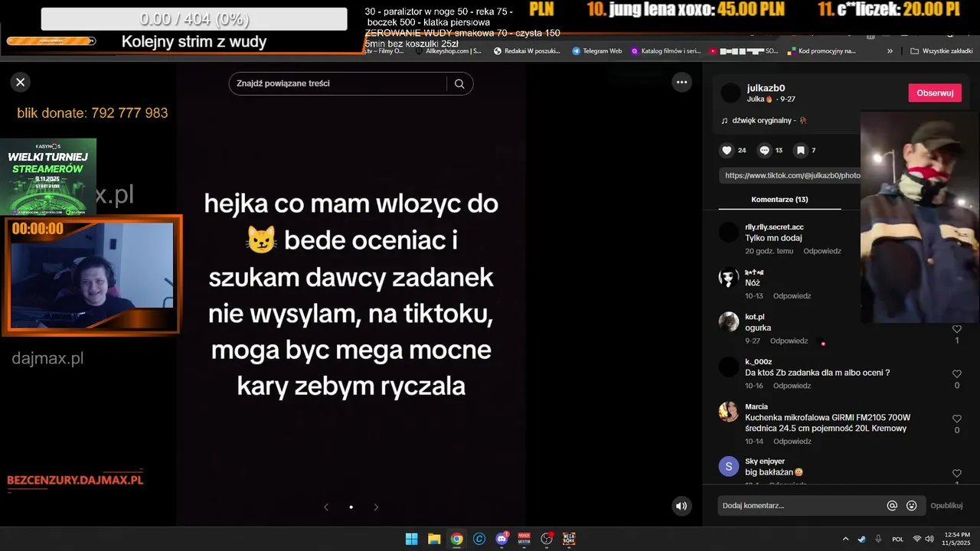The width and height of the screenshot is (980, 551).
Task: Save the post with bookmark icon
Action: click(800, 150)
